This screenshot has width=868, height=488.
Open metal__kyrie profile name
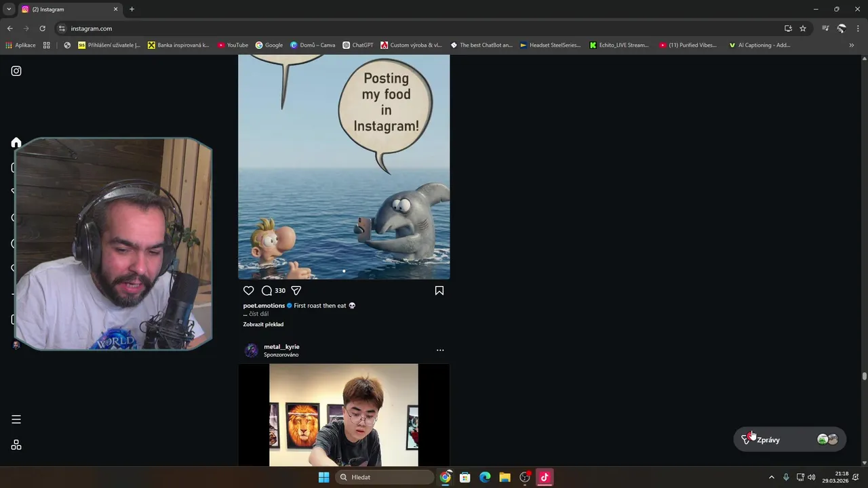click(x=281, y=346)
